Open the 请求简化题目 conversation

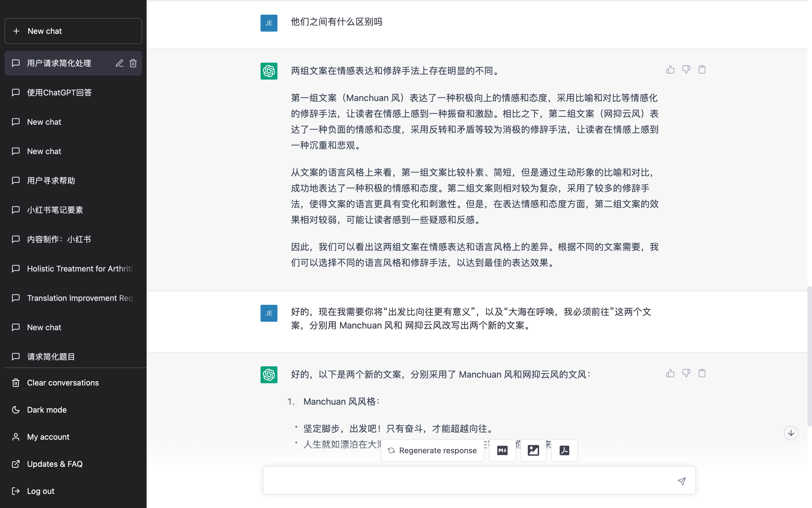73,356
